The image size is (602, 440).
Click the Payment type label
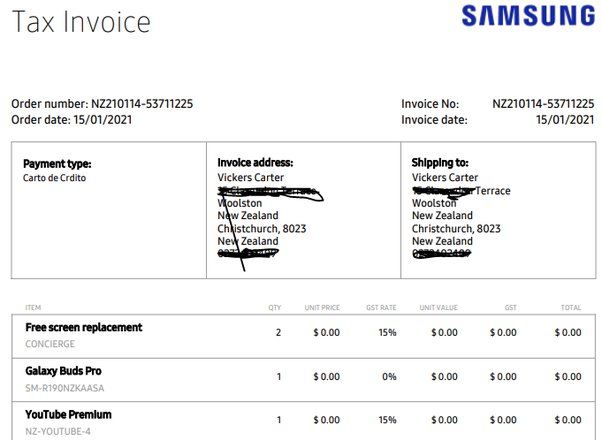click(x=57, y=164)
